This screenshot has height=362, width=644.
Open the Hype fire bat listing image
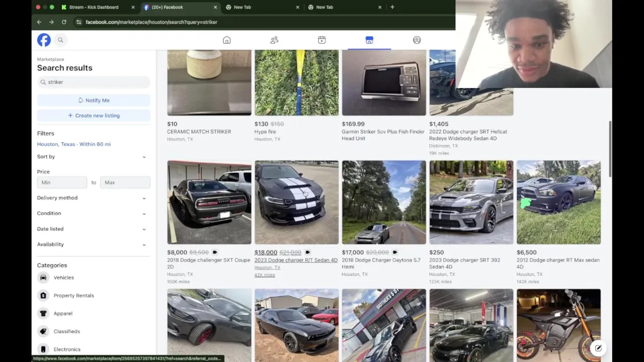[x=296, y=82]
